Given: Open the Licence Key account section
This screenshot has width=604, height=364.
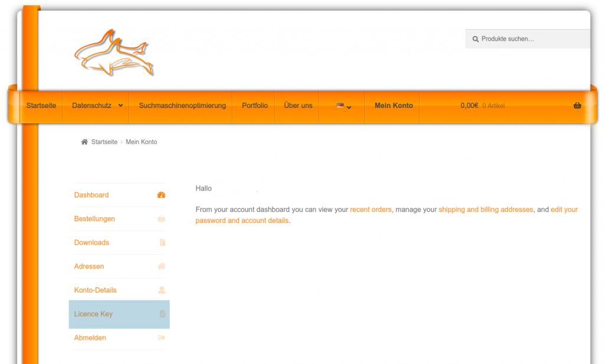Looking at the screenshot, I should pyautogui.click(x=93, y=314).
